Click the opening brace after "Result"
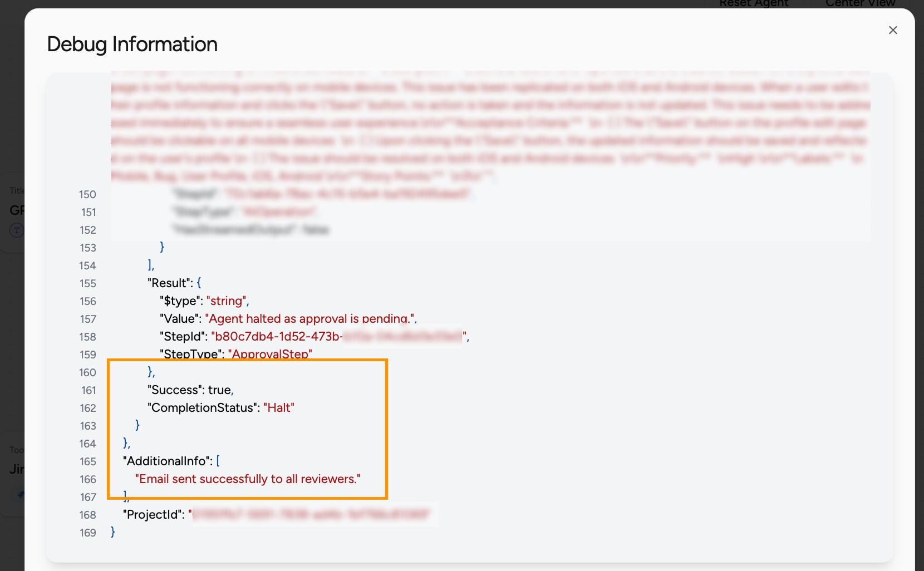 point(199,283)
